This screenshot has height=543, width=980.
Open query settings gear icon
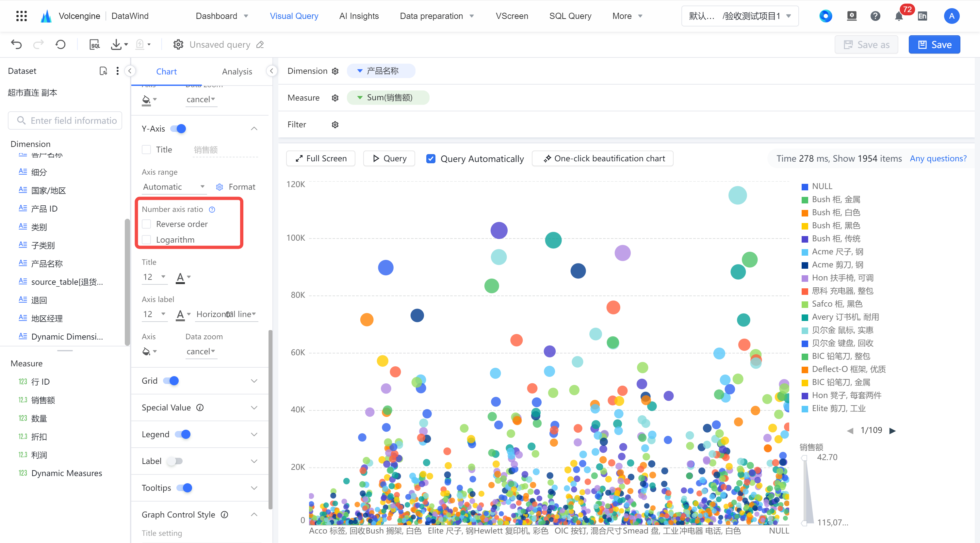click(x=178, y=44)
